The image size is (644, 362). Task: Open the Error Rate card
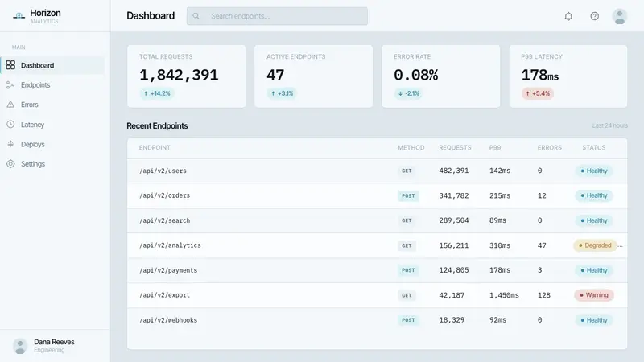pyautogui.click(x=441, y=76)
